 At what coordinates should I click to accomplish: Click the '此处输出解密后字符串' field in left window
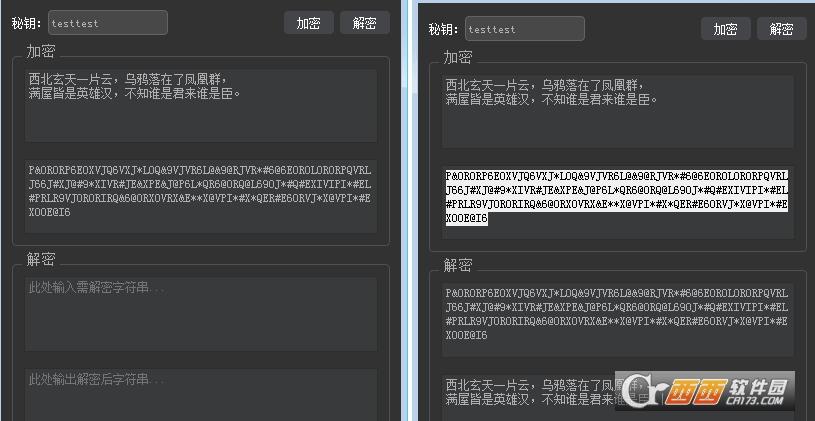[x=201, y=395]
